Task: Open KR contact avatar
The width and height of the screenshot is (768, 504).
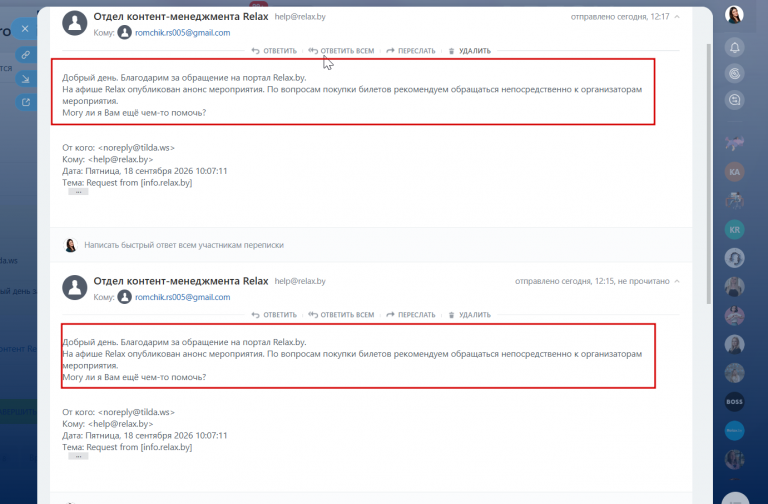Action: 735,230
